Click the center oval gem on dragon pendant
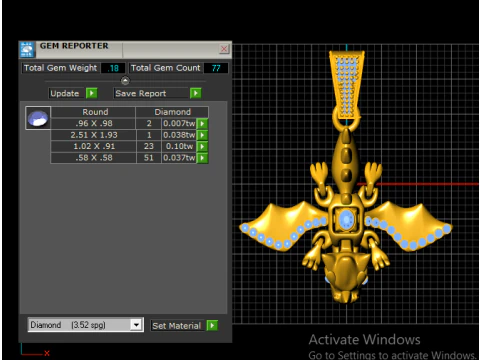Viewport: 480px width, 360px height. click(346, 220)
